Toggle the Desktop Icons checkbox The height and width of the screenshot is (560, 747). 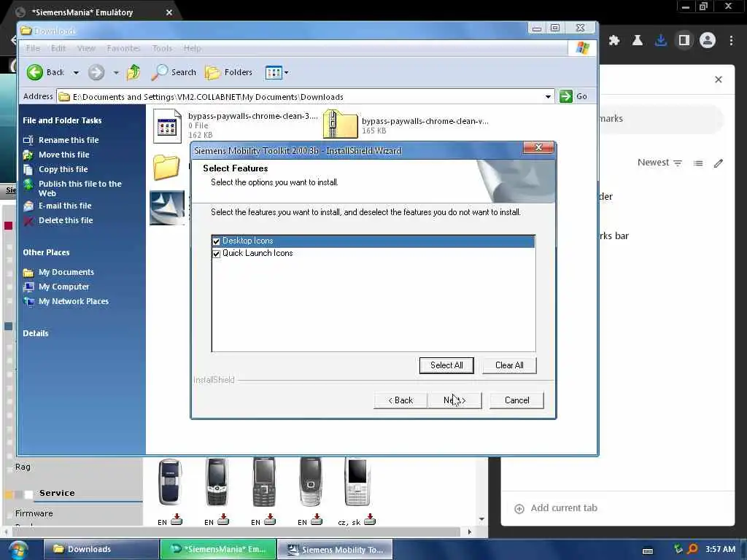coord(216,241)
